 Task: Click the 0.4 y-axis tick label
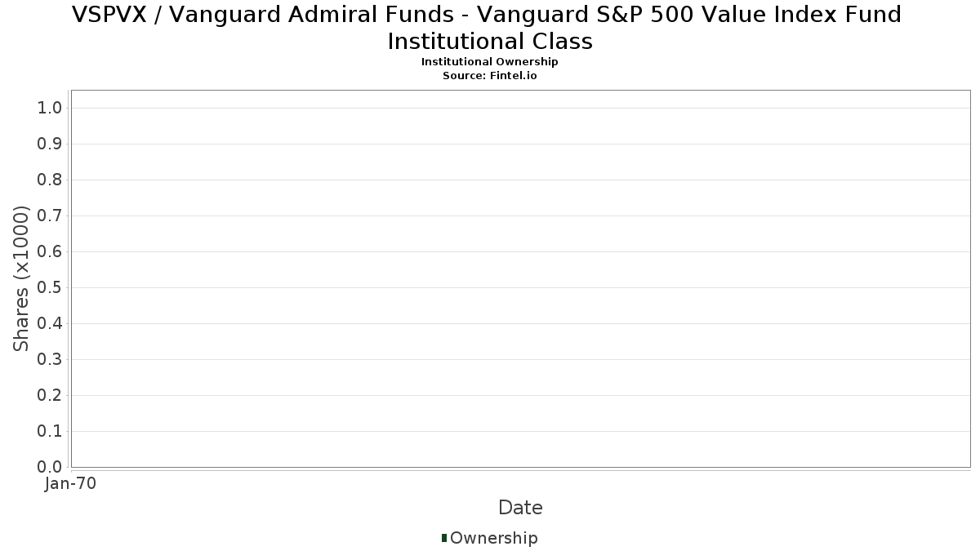click(50, 324)
